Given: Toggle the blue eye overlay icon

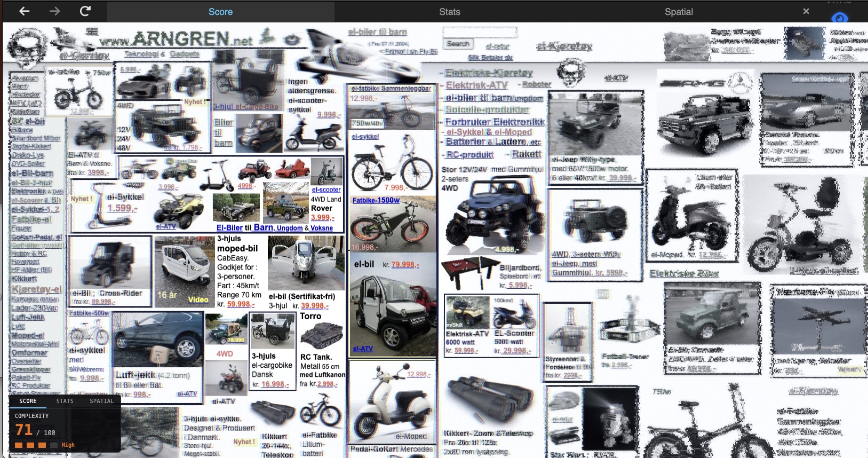Looking at the screenshot, I should coord(840,18).
